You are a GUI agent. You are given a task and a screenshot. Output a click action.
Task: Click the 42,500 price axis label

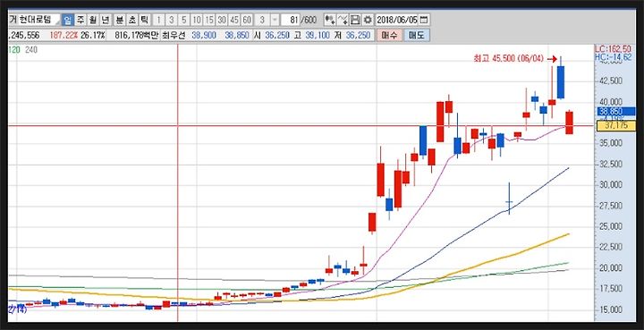tap(611, 80)
